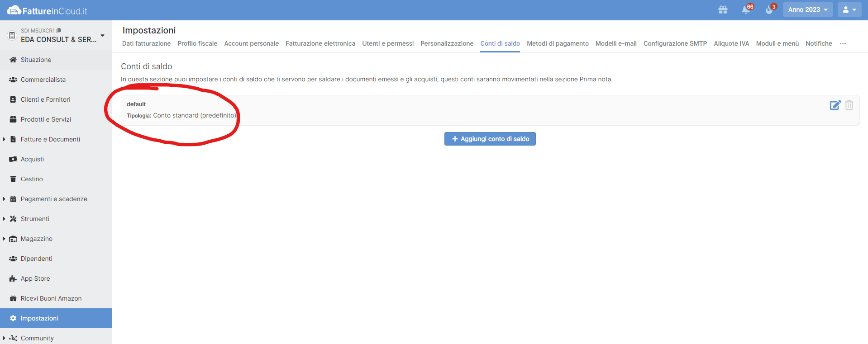Screen dimensions: 868x344
Task: Copy SDI code M5UXCR1 icon
Action: pos(59,30)
